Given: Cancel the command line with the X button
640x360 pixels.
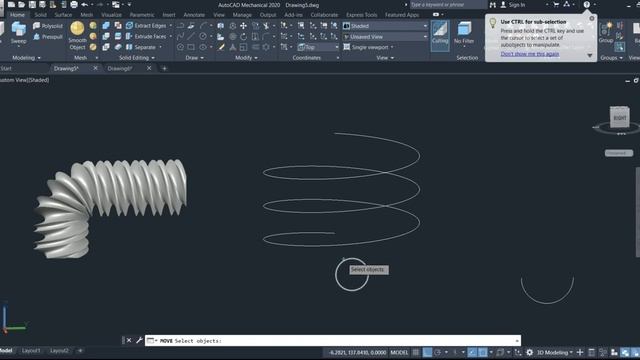Looking at the screenshot, I should 129,340.
